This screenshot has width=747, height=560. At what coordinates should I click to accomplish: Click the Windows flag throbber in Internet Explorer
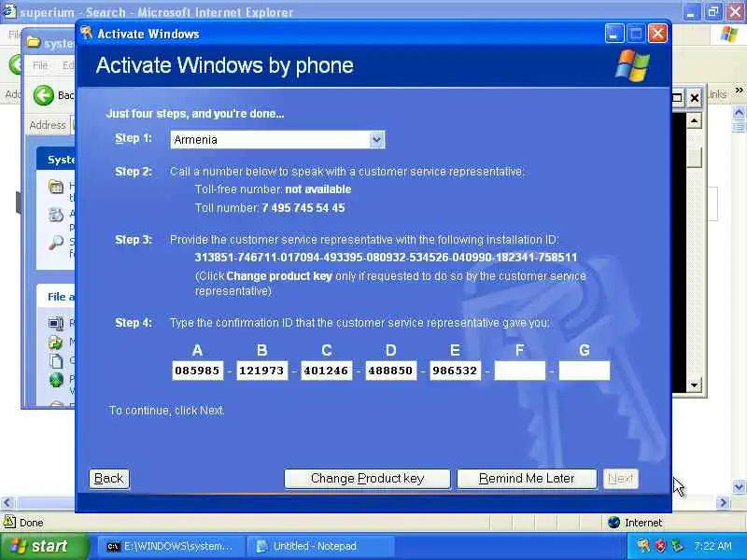(729, 34)
